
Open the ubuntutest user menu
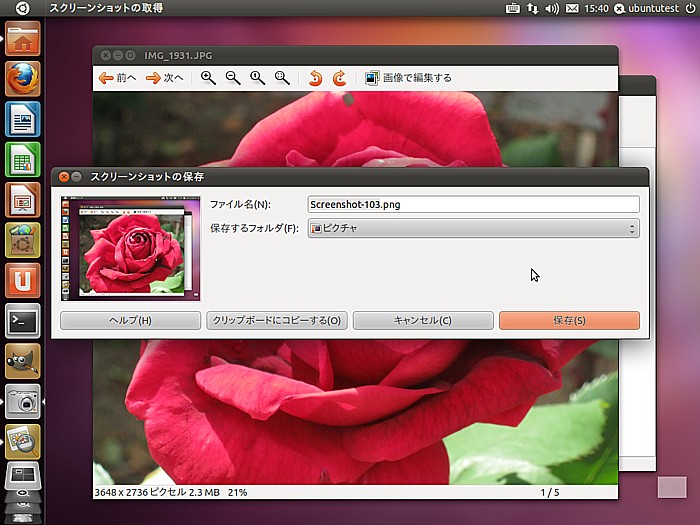(646, 8)
